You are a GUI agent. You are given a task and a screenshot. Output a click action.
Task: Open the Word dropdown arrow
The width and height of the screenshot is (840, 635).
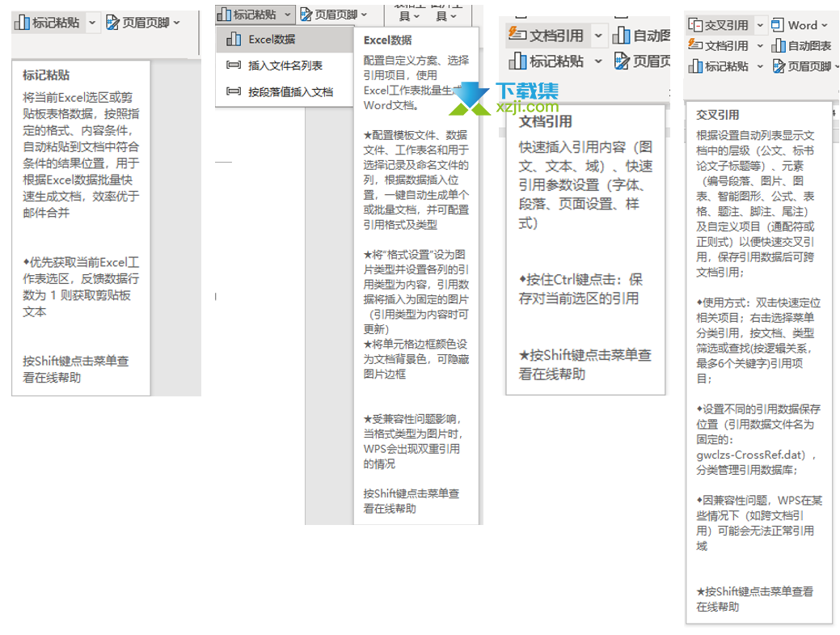point(825,25)
